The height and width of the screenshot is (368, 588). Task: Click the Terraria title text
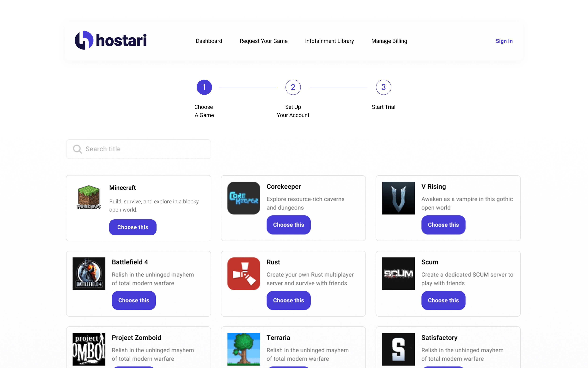(x=278, y=338)
